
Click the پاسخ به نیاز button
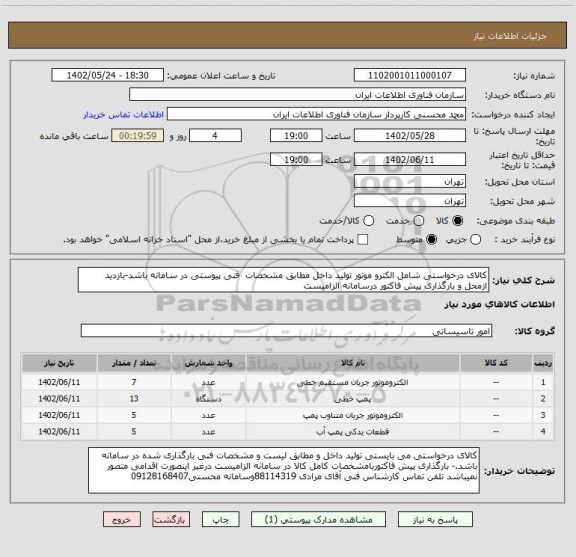(x=435, y=520)
